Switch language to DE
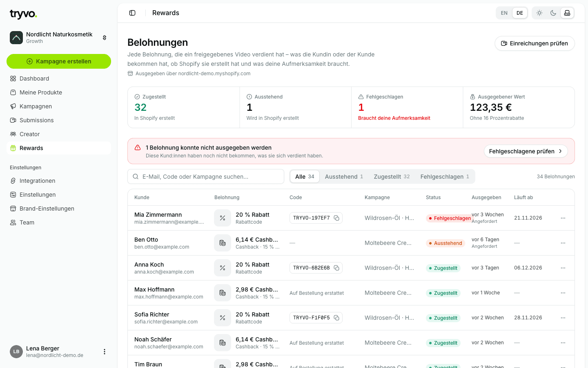The image size is (588, 368). (x=520, y=13)
